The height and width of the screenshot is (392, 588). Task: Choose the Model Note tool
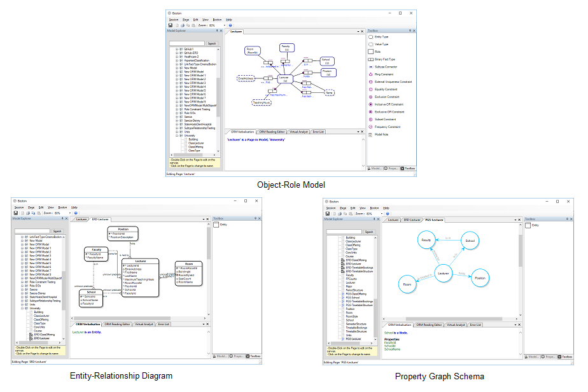pos(382,134)
